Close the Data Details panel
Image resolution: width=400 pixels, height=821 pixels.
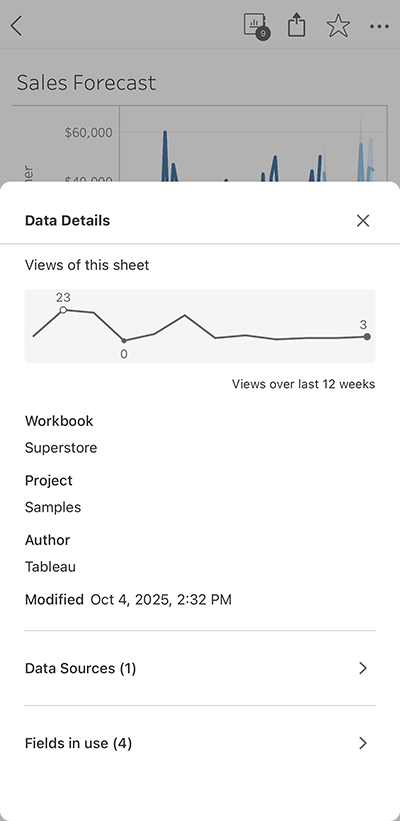[363, 220]
